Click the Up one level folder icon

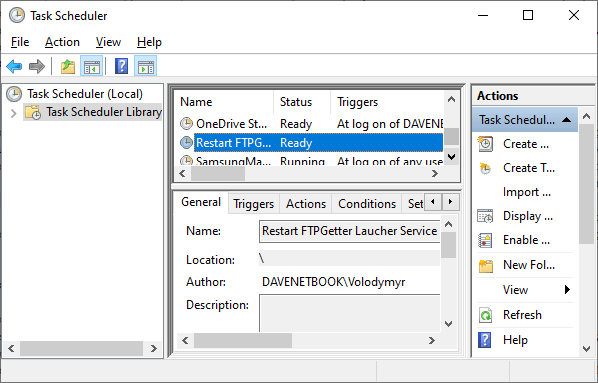pos(68,66)
